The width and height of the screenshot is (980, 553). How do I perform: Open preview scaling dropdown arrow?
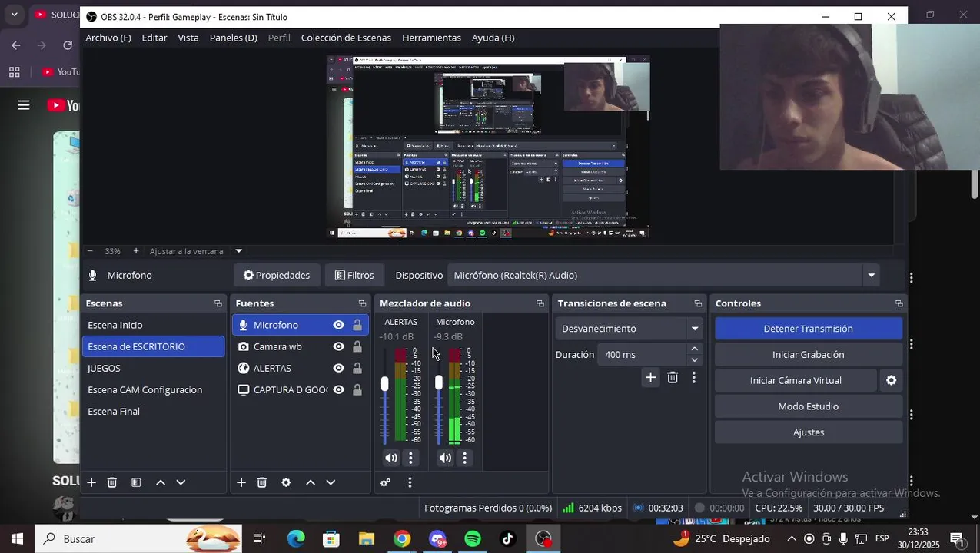coord(238,251)
